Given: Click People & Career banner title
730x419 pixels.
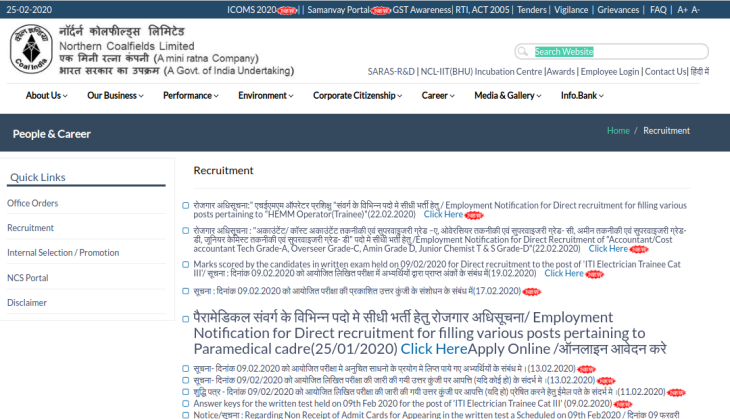Looking at the screenshot, I should [x=52, y=134].
